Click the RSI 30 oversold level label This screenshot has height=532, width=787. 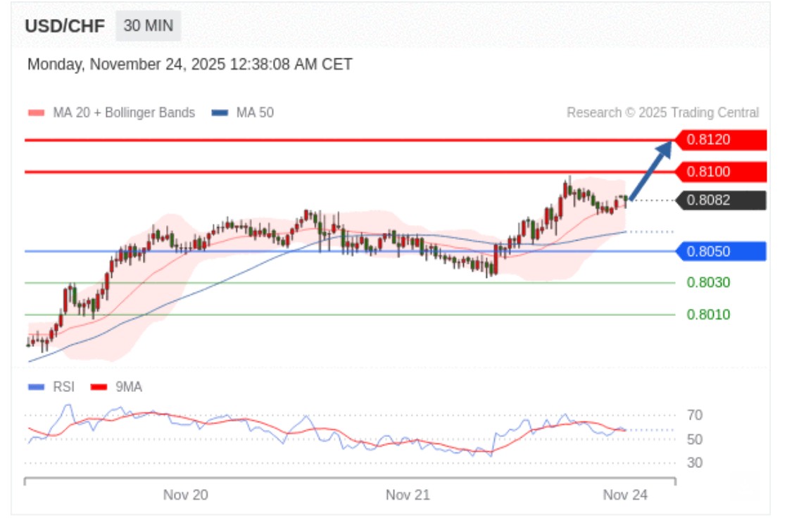click(694, 463)
